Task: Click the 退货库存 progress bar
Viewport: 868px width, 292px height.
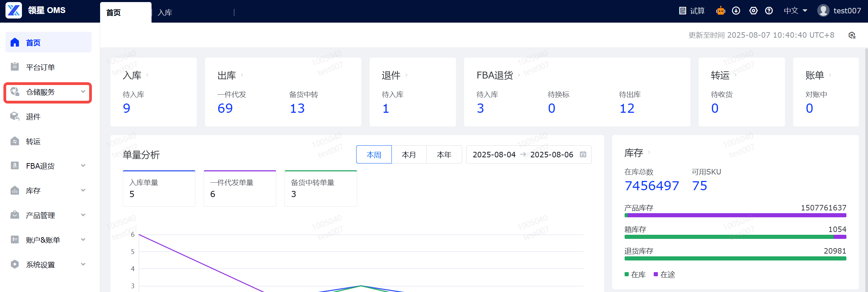Action: (x=735, y=258)
